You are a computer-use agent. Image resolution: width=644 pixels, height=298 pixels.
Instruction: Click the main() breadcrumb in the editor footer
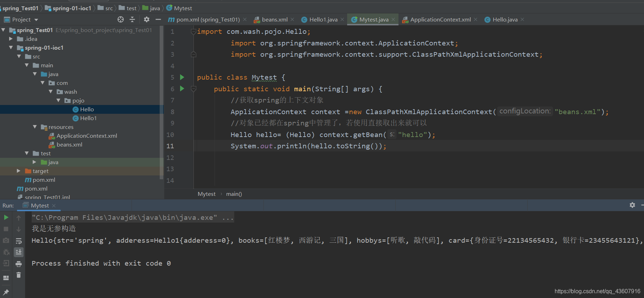coord(234,194)
